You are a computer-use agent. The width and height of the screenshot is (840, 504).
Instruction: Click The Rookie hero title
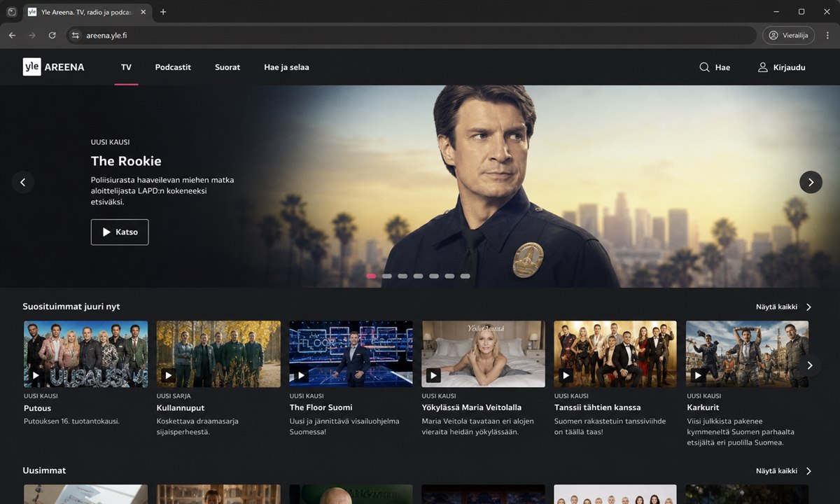coord(126,161)
